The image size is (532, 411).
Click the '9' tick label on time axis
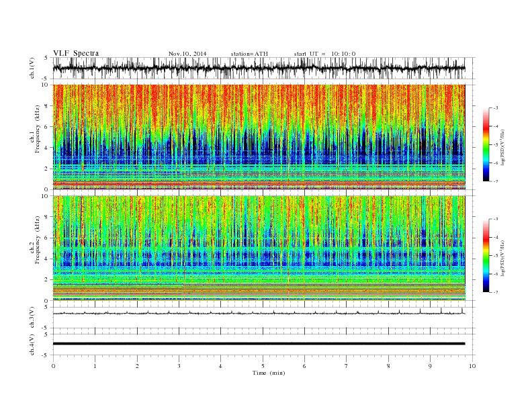pyautogui.click(x=430, y=366)
